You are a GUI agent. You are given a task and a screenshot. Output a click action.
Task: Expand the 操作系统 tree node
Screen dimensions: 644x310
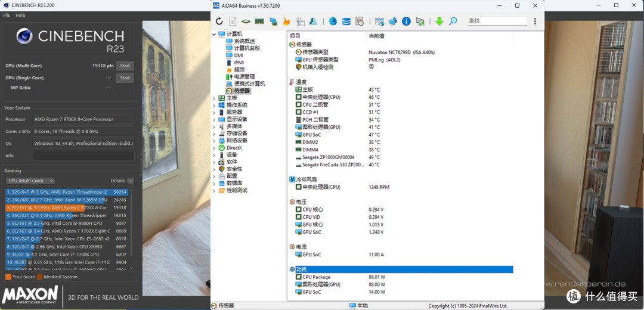tap(214, 105)
